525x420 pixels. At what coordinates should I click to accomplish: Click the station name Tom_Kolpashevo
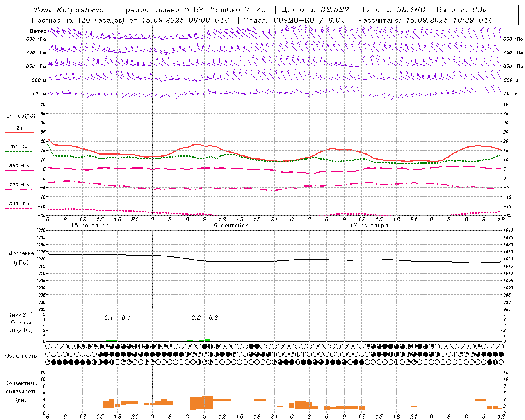tap(68, 10)
